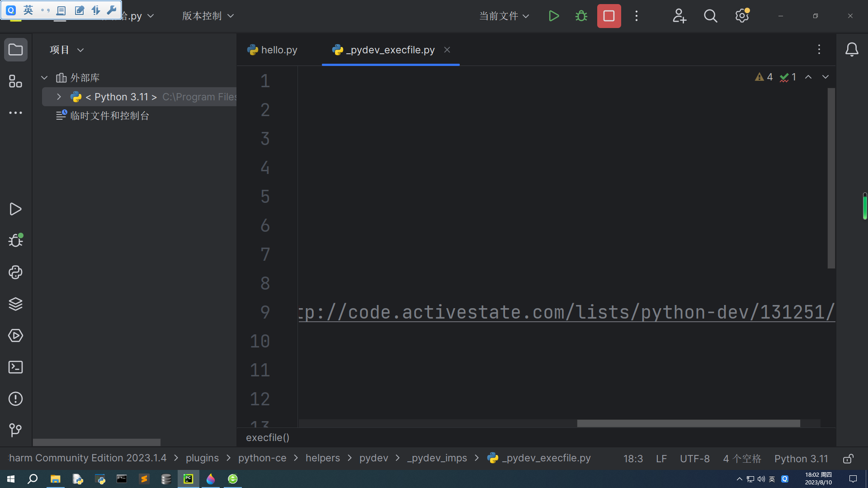
Task: Toggle the read-only lock icon in the status bar
Action: coord(849,459)
